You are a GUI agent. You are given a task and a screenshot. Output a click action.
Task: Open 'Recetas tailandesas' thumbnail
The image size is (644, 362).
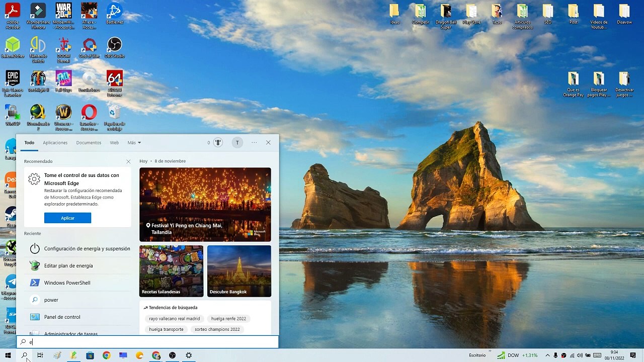tap(171, 271)
